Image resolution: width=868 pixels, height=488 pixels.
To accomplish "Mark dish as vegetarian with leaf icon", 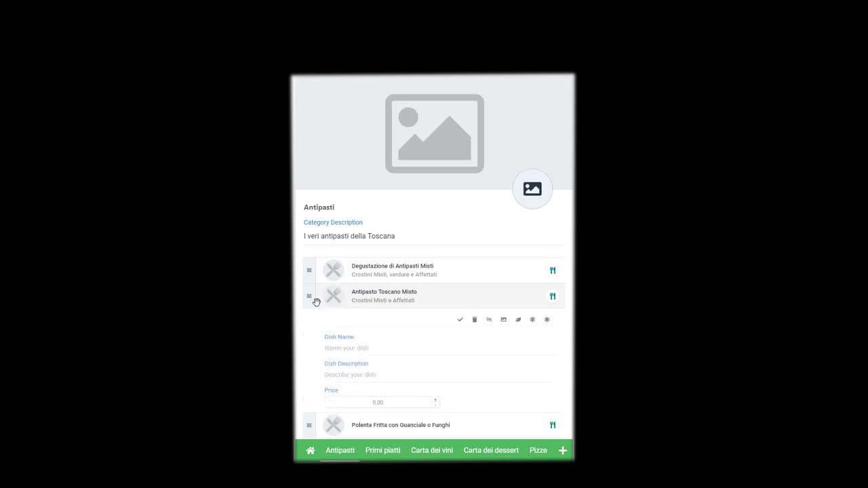I will pyautogui.click(x=518, y=319).
